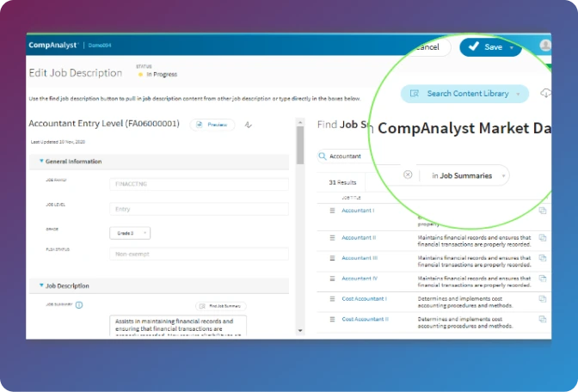The height and width of the screenshot is (392, 578).
Task: Copy the Accountant II summary icon
Action: (543, 237)
